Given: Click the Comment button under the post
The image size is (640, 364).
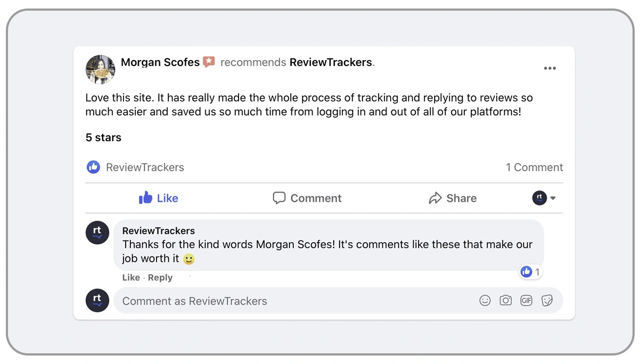Looking at the screenshot, I should (307, 198).
